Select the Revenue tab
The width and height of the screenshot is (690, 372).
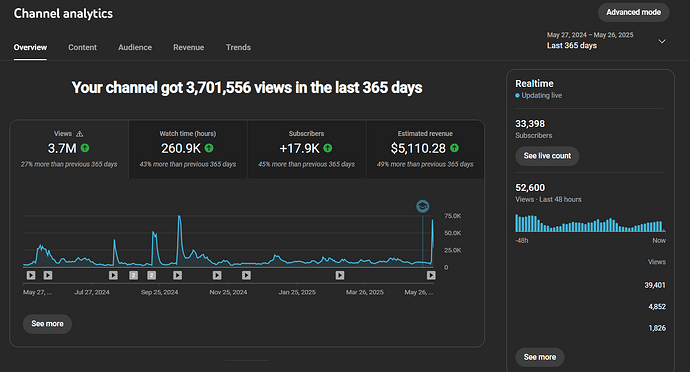click(188, 47)
